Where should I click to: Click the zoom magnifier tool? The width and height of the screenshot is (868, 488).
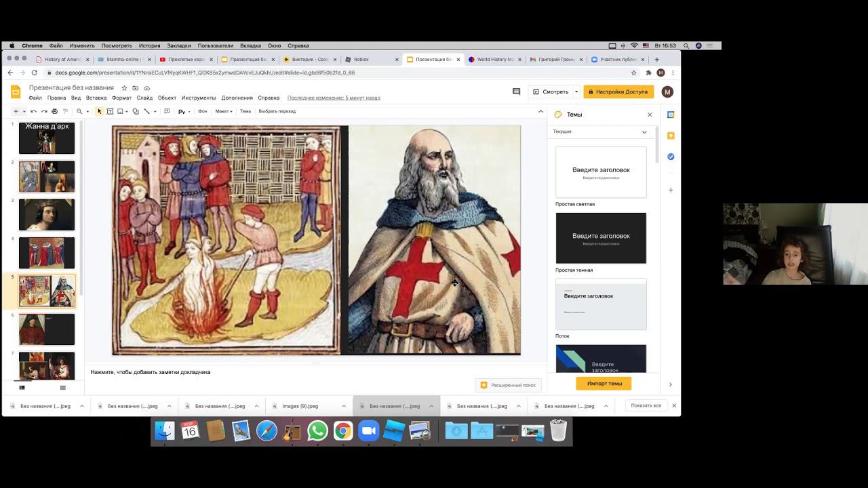coord(79,111)
